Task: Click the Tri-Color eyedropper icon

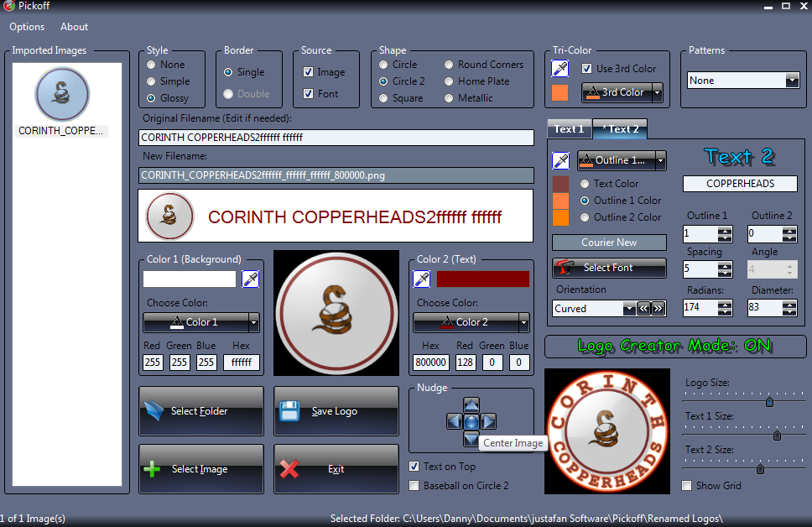Action: [x=560, y=69]
